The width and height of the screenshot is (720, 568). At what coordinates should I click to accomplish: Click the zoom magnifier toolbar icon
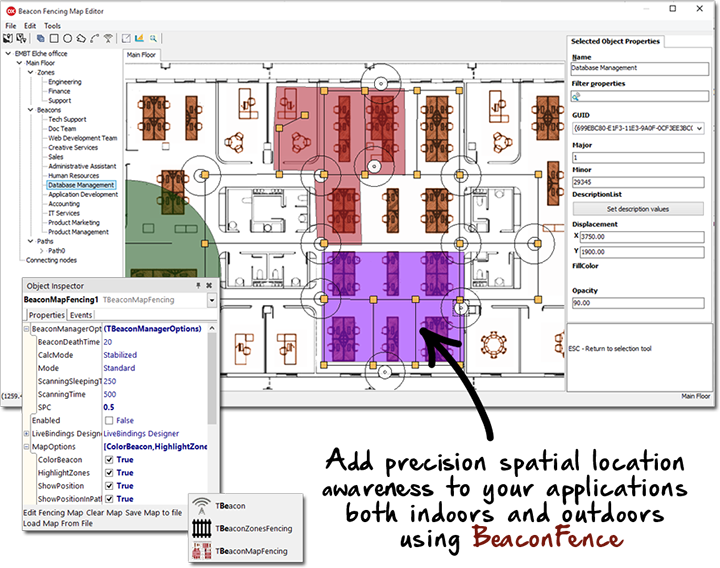(155, 38)
